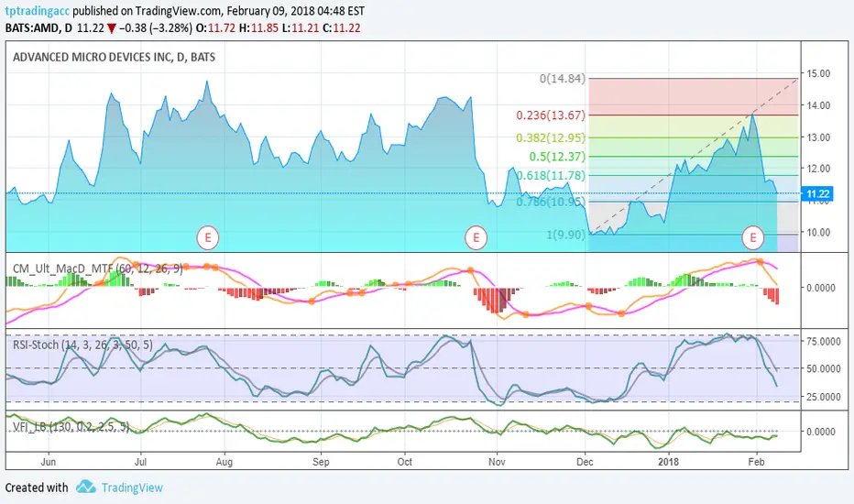Click the Sep label on the time axis
854x504 pixels.
pyautogui.click(x=321, y=462)
